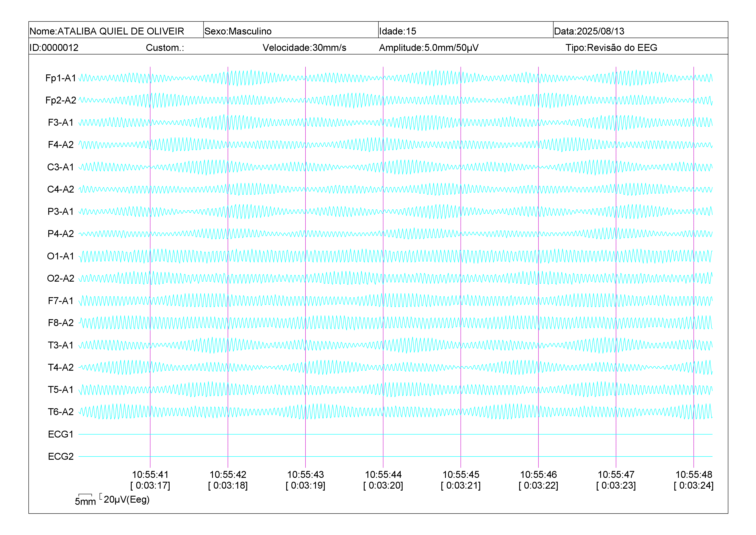The width and height of the screenshot is (756, 535).
Task: Select the F4-A2 channel label
Action: click(x=61, y=145)
